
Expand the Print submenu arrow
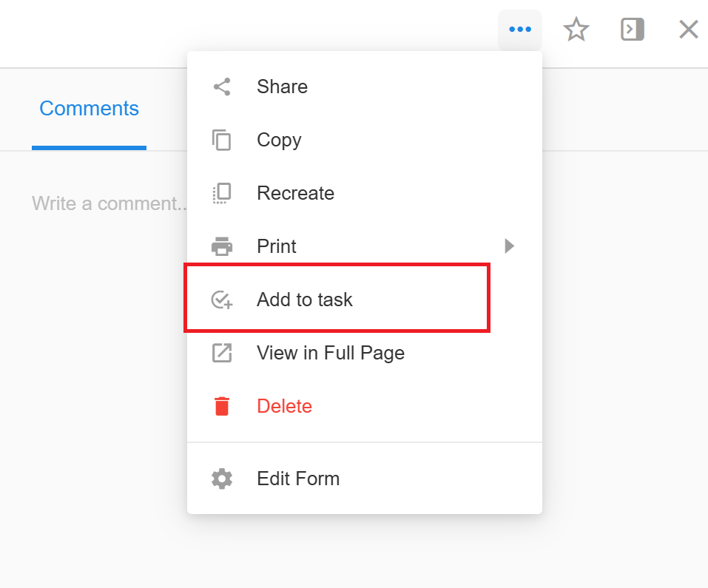click(509, 246)
